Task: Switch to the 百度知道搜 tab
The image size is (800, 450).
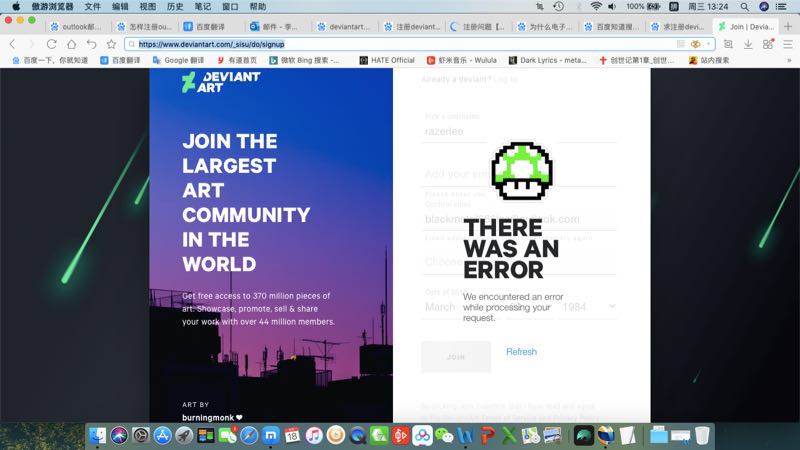Action: tap(611, 27)
